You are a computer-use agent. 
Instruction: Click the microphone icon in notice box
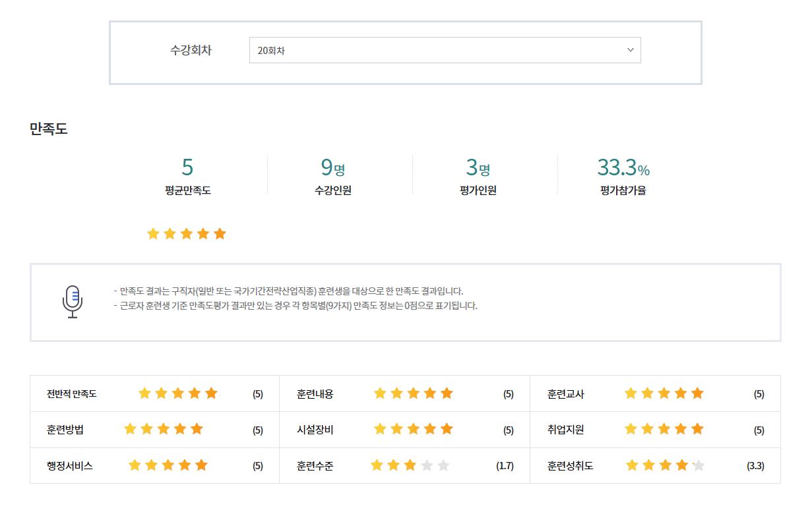(73, 302)
